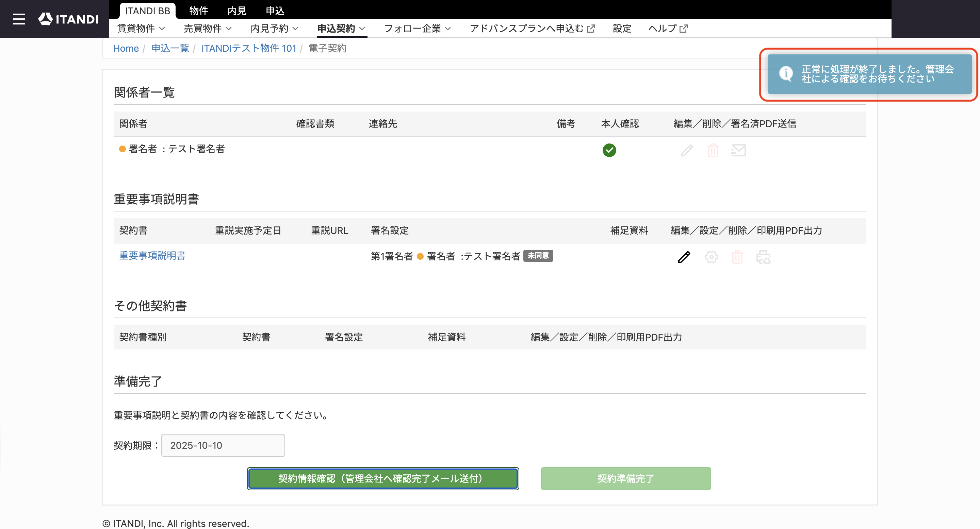Click trash delete icon for 重要事項説明書
The height and width of the screenshot is (529, 980).
pos(737,257)
